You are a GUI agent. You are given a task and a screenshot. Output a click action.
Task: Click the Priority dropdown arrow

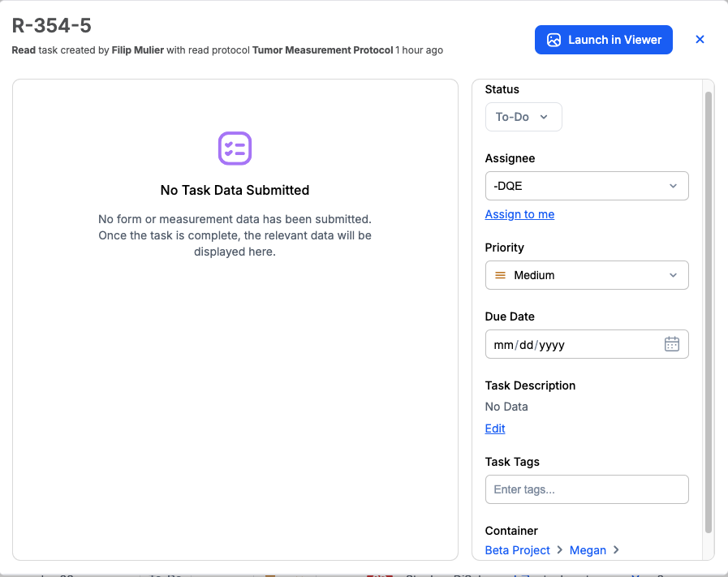tap(673, 275)
